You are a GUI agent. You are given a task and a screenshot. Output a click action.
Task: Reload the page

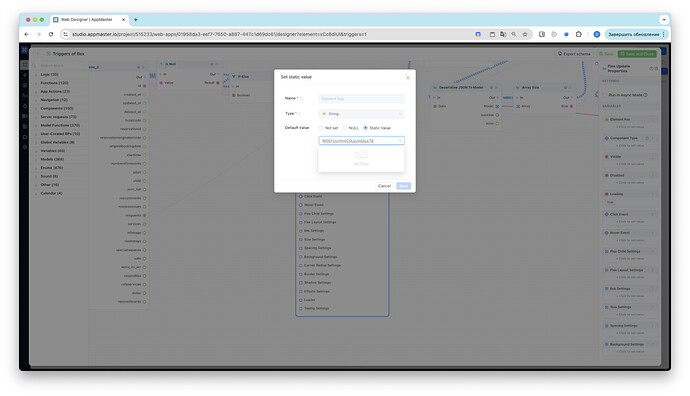pos(51,34)
